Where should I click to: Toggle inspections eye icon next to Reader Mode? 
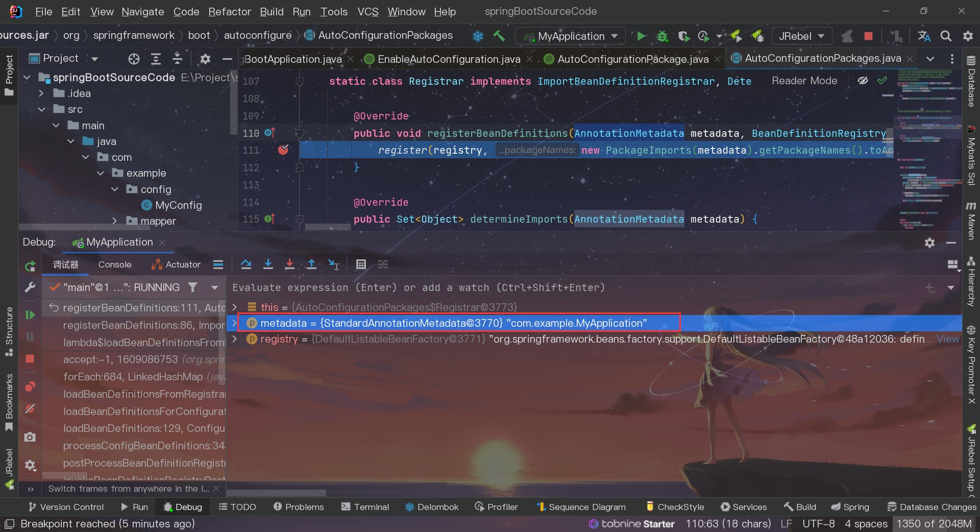tap(863, 81)
